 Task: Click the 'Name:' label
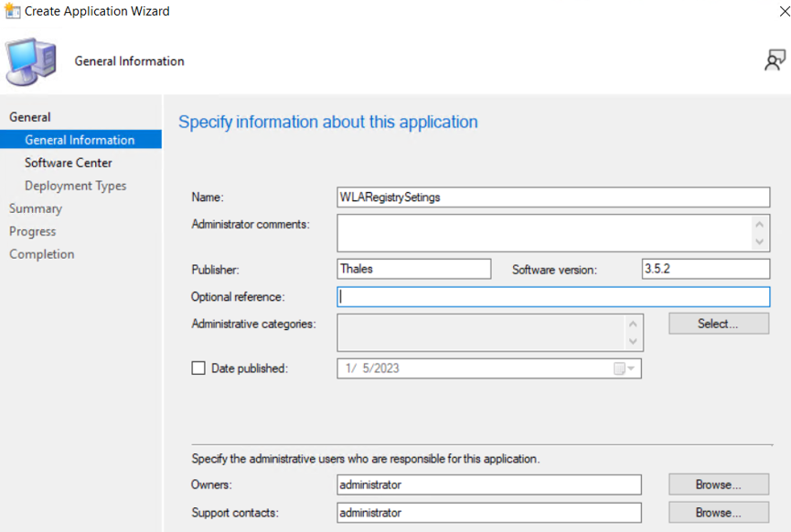(x=208, y=197)
